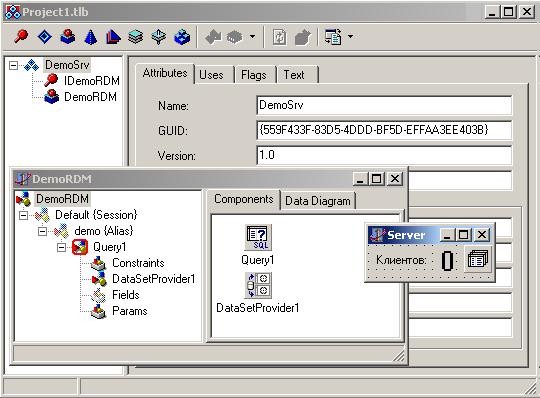Select DemoRDM coclass in the library tree
Screen dimensions: 540x398
91,97
